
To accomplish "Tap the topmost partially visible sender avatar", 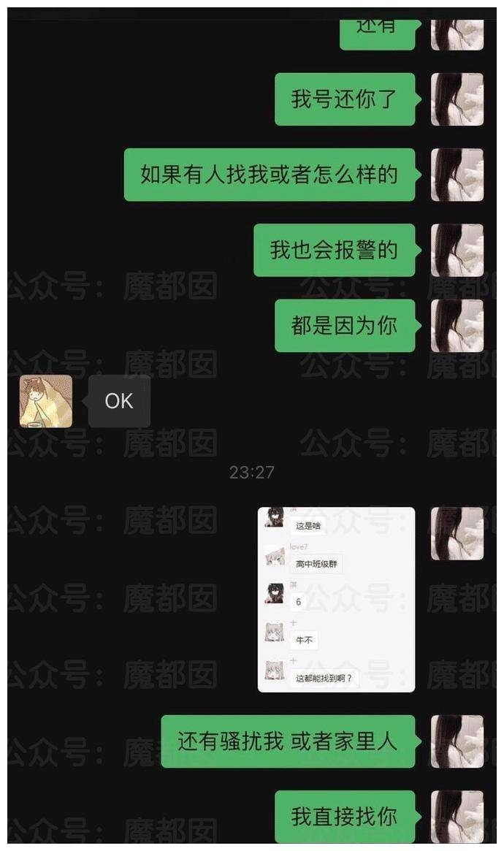I will click(457, 35).
